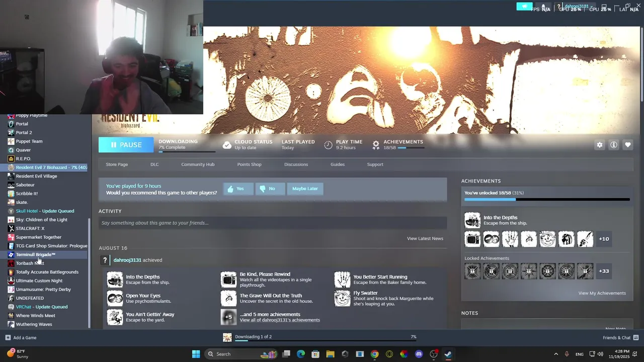Click the microphone tray icon

pos(567,354)
